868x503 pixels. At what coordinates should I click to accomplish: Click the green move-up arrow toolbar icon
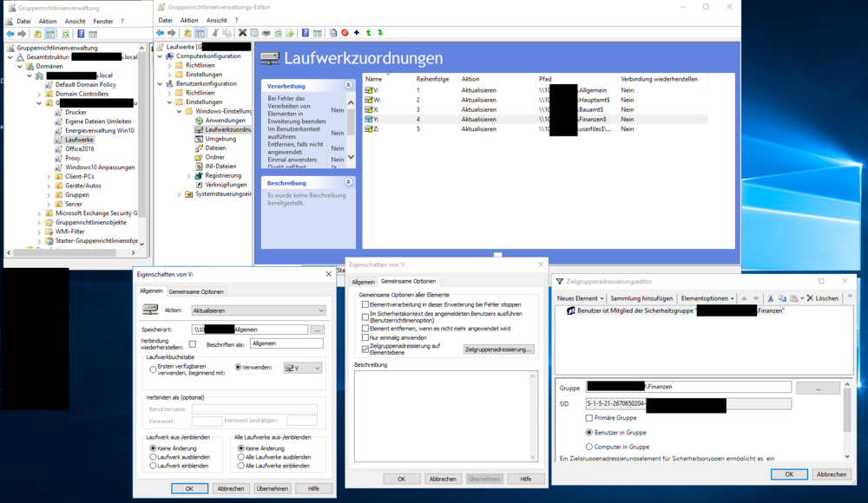coord(368,33)
